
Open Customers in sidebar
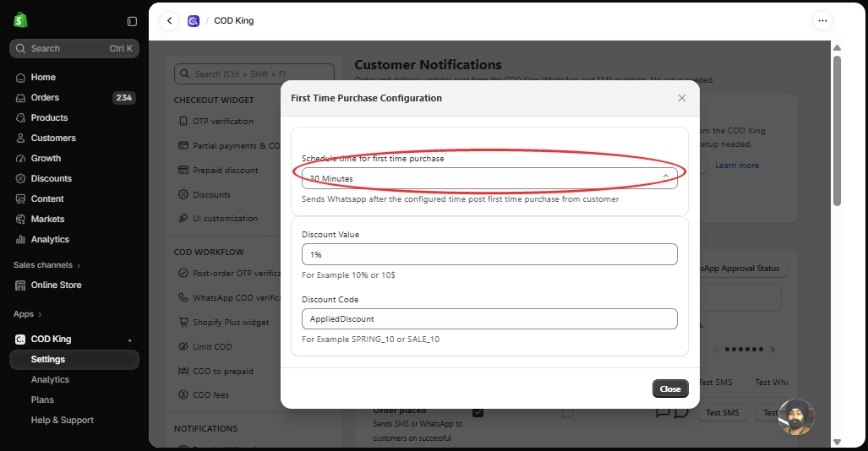coord(53,138)
